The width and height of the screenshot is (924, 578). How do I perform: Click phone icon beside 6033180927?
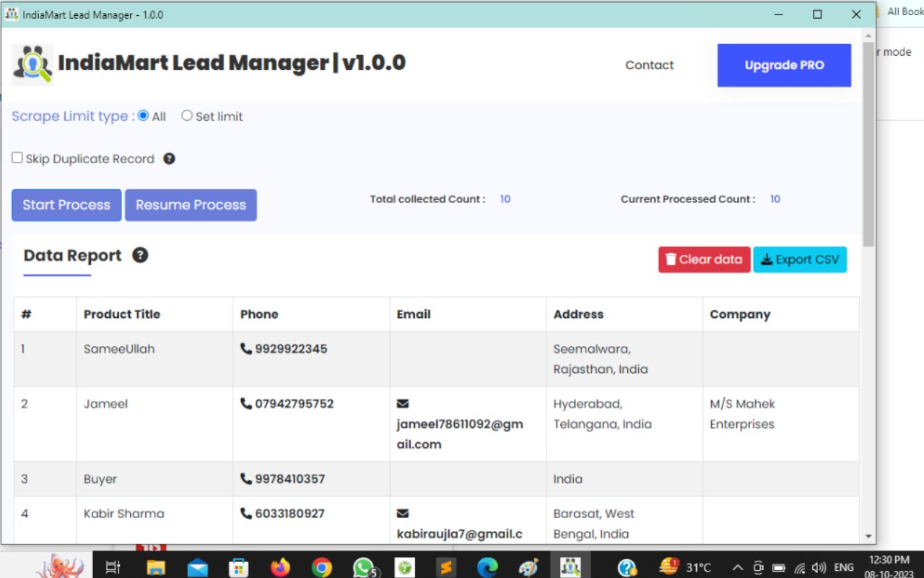[x=246, y=513]
